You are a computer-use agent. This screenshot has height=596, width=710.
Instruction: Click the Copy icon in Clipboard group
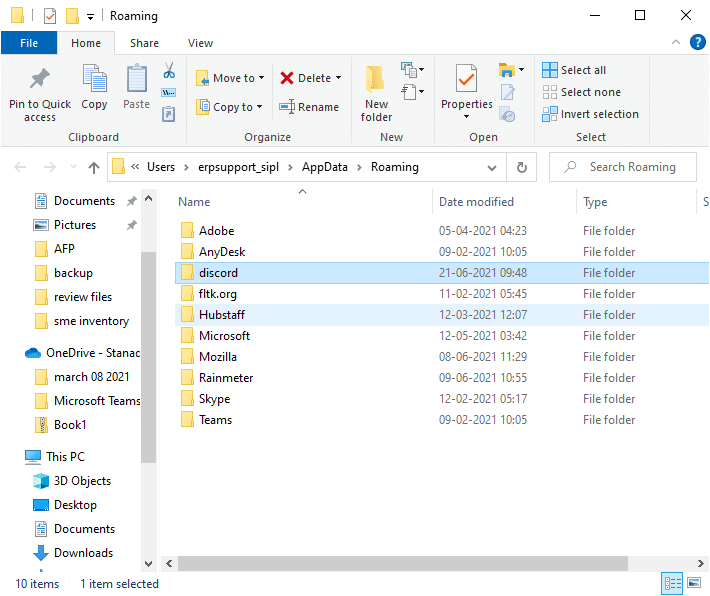(x=94, y=78)
